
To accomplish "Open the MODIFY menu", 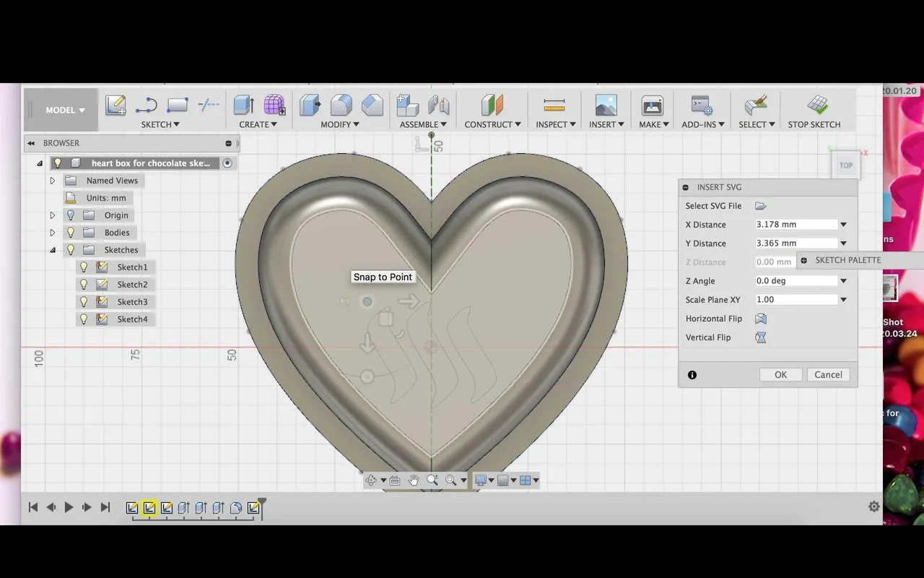I will click(341, 124).
